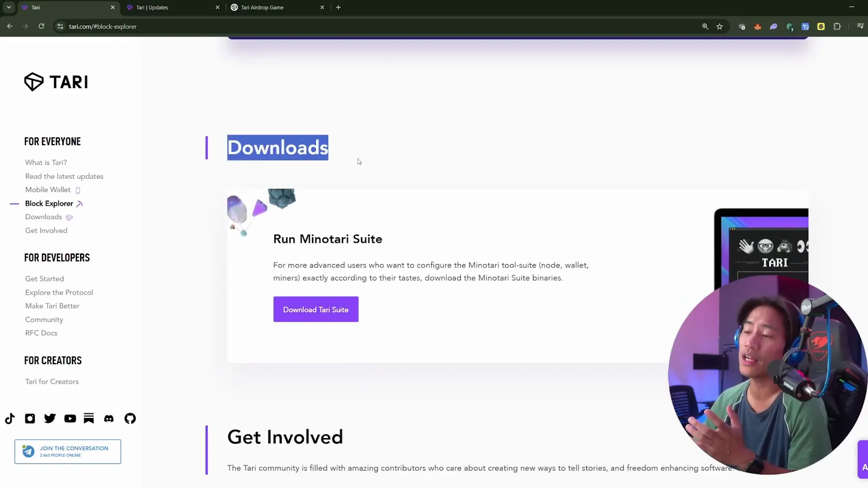Open the Substack icon in sidebar

89,418
